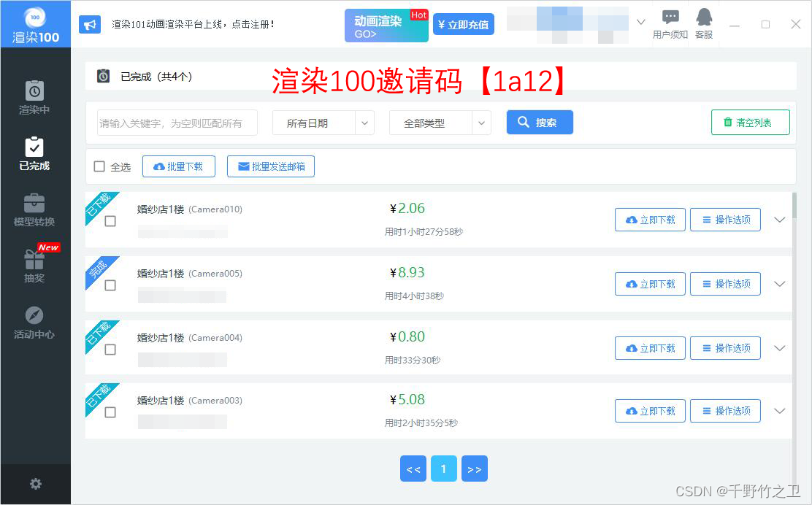Open 模型转换 from the sidebar
Image resolution: width=812 pixels, height=505 pixels.
[34, 212]
